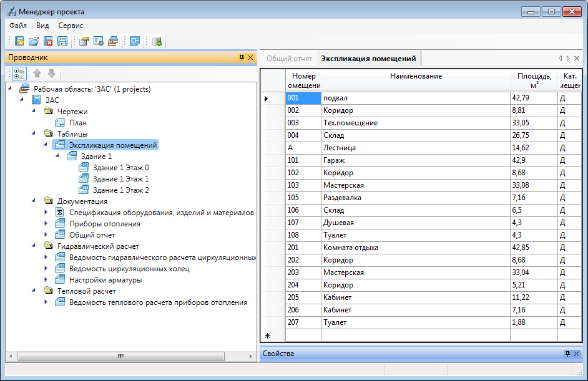Screen dimensions: 588x381
Task: Expand the Приборы отопления node
Action: pyautogui.click(x=46, y=224)
